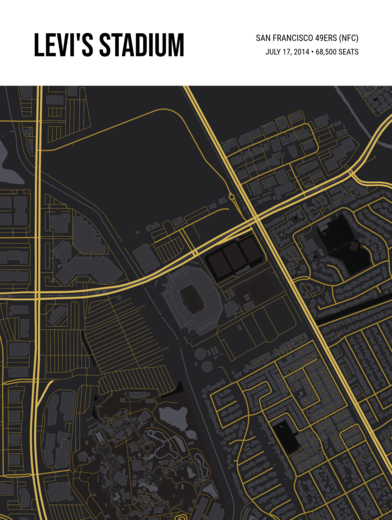Click the LEVI'S STADIUM title text
392x520 pixels.
coord(109,45)
